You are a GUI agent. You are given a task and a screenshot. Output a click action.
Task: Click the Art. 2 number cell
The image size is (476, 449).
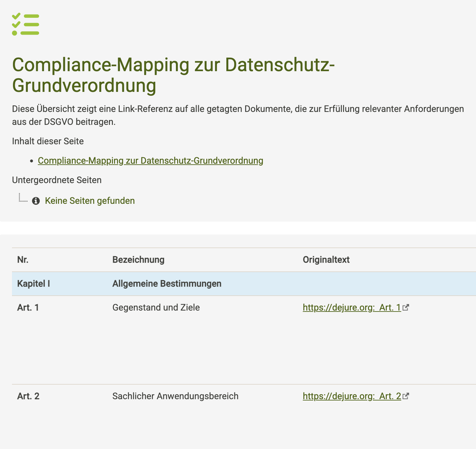(x=28, y=396)
